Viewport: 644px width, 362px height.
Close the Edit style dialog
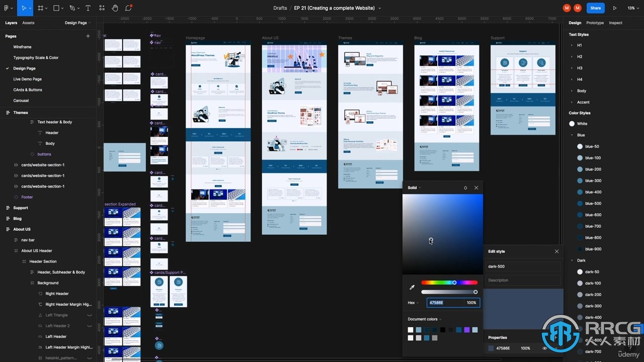point(556,251)
